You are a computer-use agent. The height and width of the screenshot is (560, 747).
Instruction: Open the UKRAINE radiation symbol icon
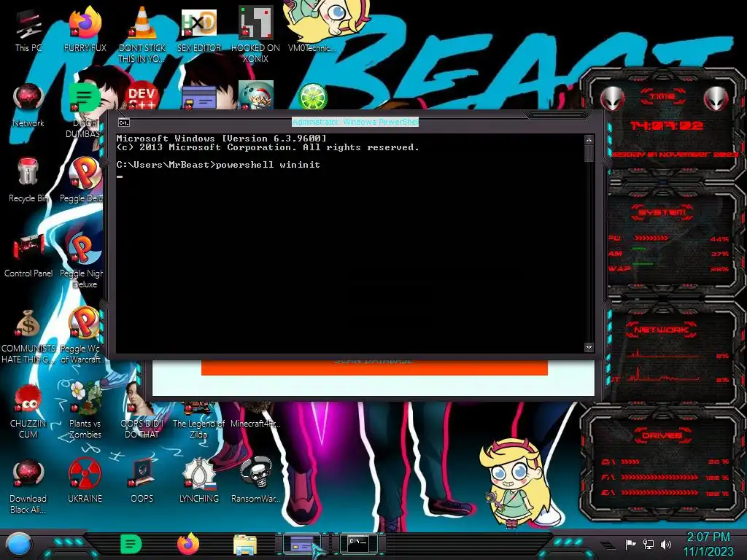(x=85, y=481)
